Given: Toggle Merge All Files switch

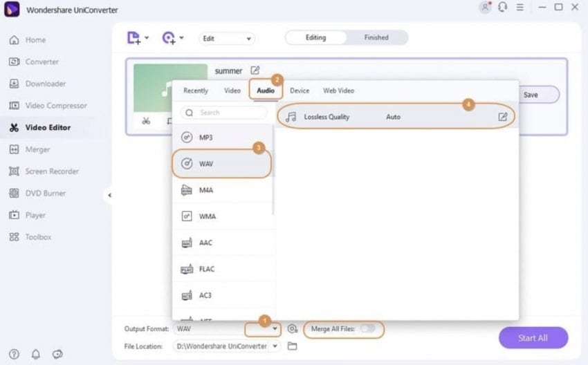Looking at the screenshot, I should [367, 328].
